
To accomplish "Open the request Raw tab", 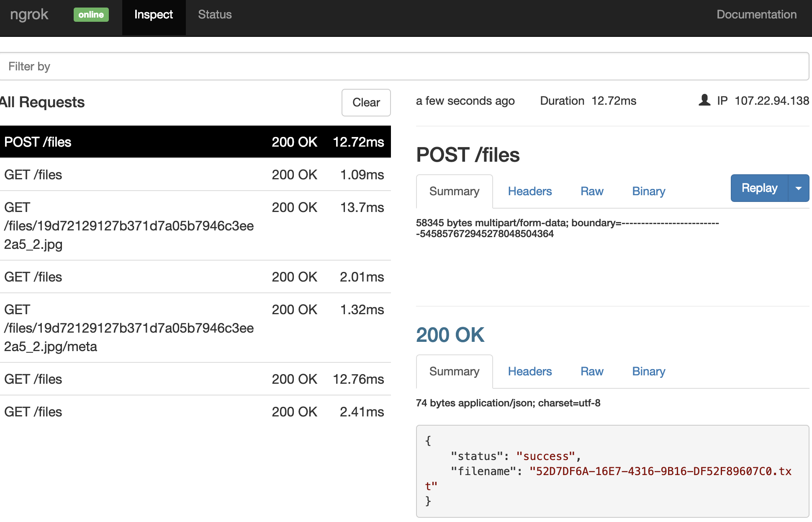I will click(591, 191).
